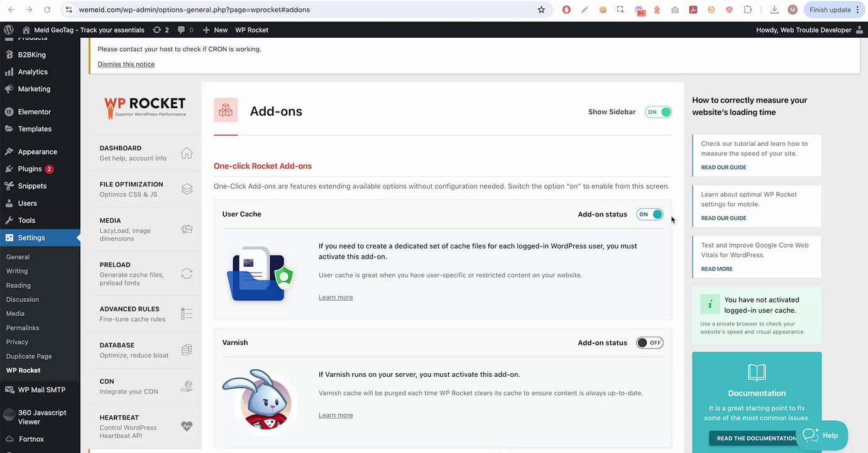Click the Finish update button in Chrome

[x=830, y=9]
